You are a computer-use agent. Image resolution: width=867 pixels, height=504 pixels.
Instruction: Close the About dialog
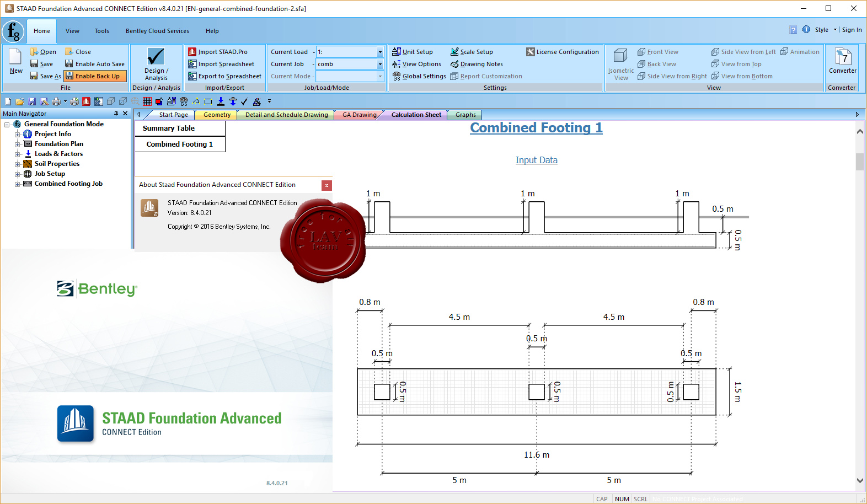click(327, 185)
